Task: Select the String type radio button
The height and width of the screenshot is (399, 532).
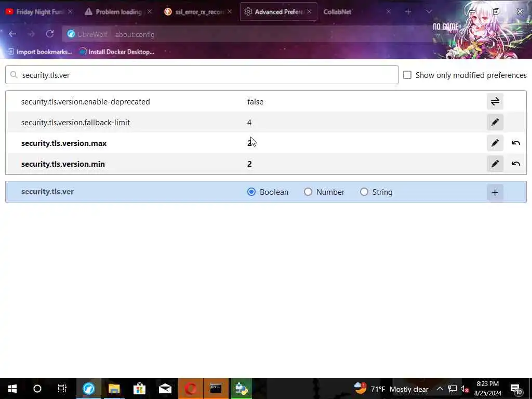Action: 364,192
